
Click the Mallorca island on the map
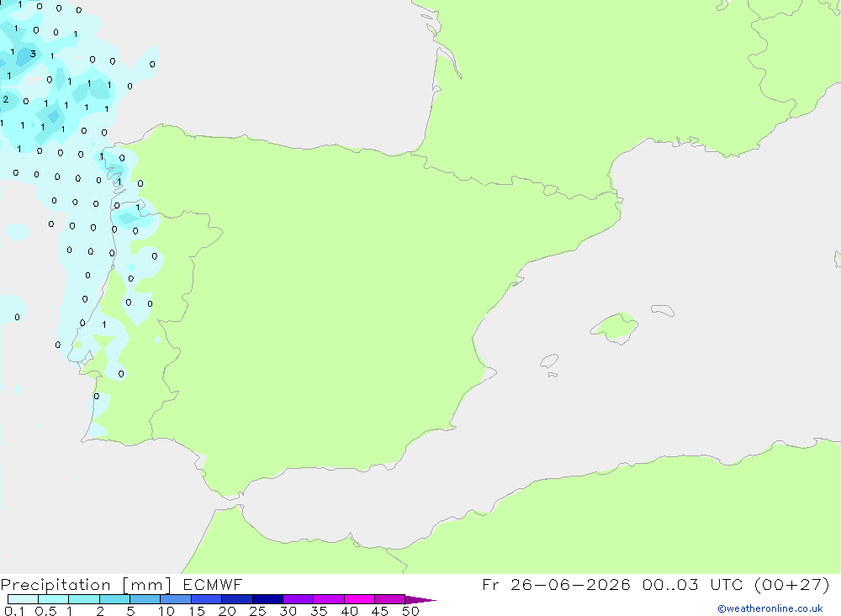pos(615,327)
